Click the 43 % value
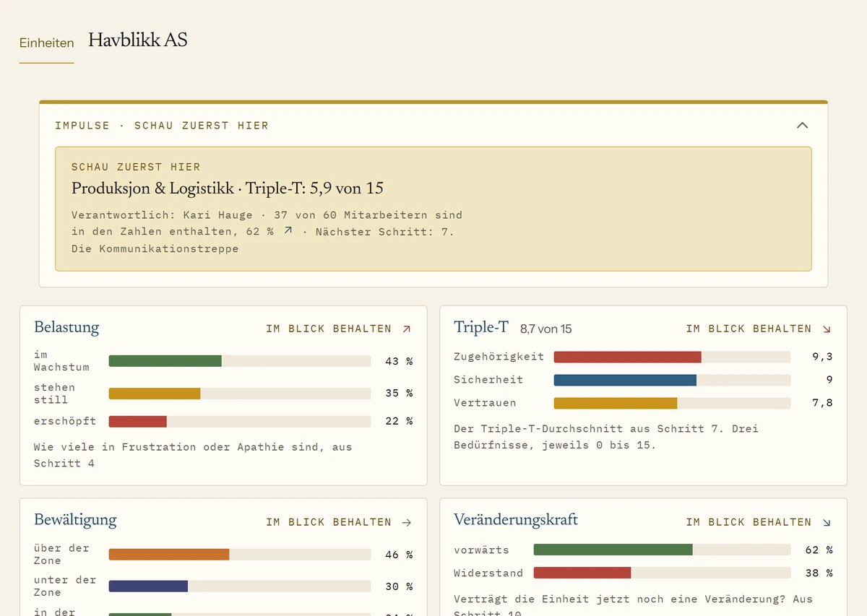The height and width of the screenshot is (616, 867). (399, 361)
